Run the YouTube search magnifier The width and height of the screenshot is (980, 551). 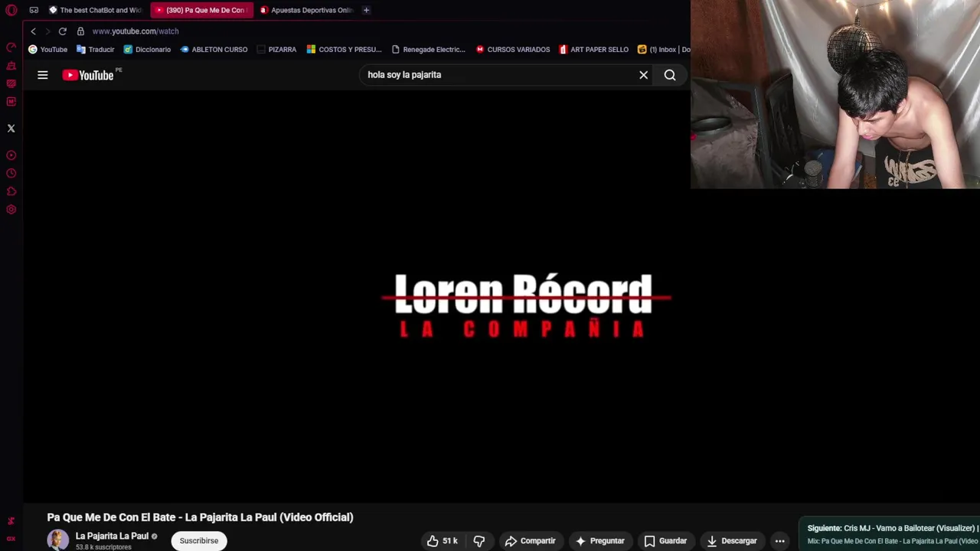pos(670,75)
